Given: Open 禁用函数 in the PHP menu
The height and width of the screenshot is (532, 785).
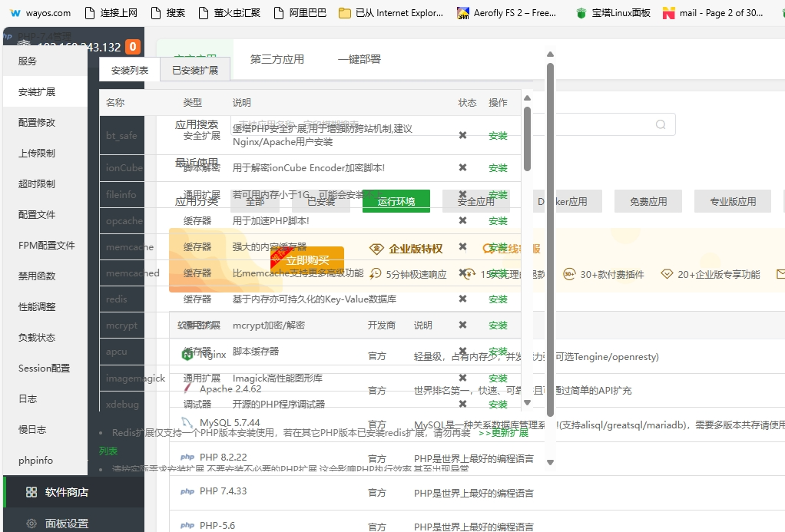Looking at the screenshot, I should pos(45,276).
